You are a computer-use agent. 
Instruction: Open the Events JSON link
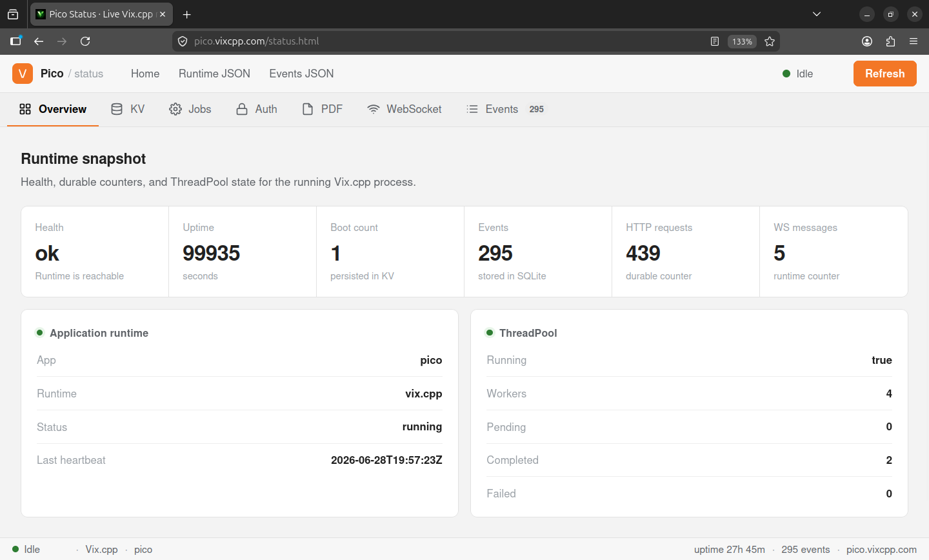pos(301,74)
